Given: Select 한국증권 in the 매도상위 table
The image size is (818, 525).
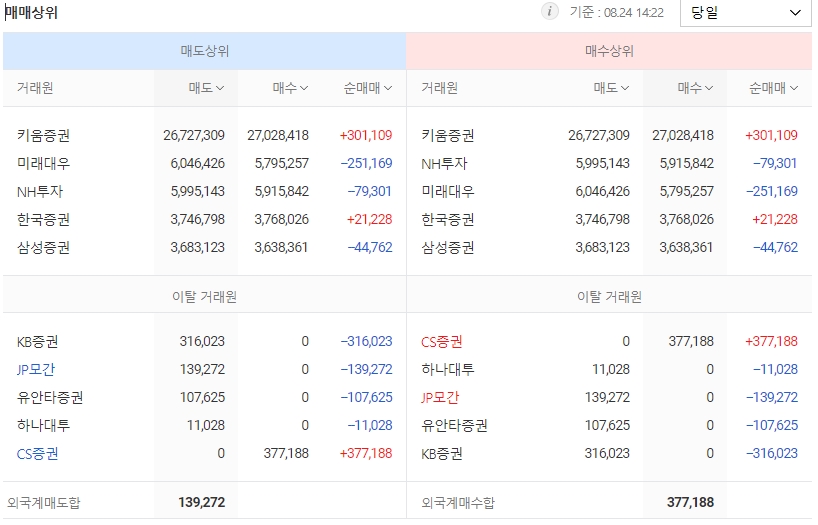Looking at the screenshot, I should 43,220.
